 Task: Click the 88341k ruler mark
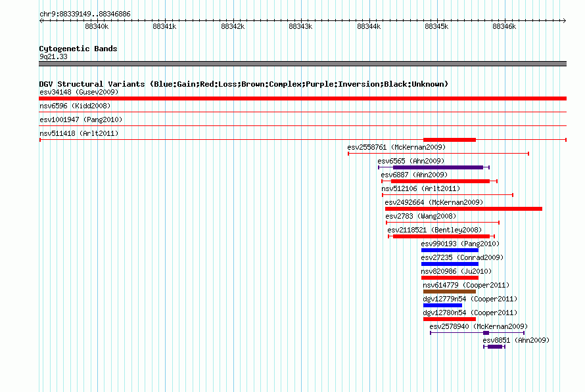point(164,26)
